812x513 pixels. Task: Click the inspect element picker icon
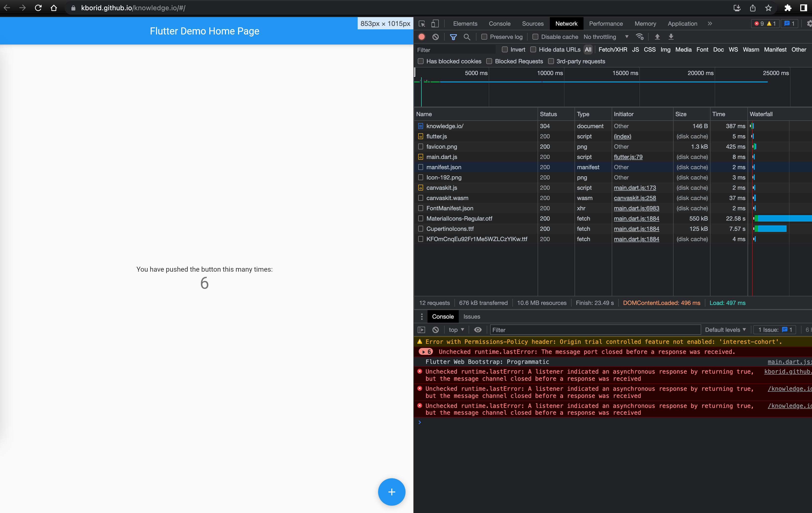[x=422, y=23]
